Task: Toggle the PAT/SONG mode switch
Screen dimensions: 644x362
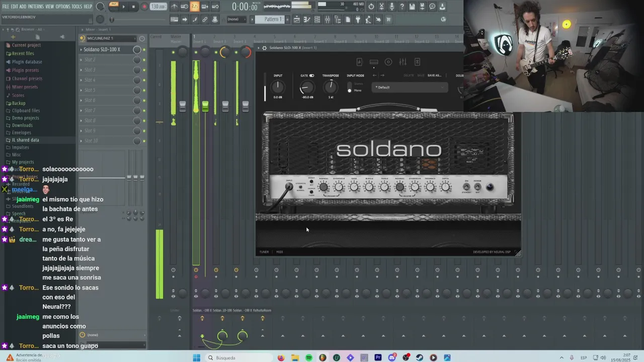Action: (x=114, y=6)
